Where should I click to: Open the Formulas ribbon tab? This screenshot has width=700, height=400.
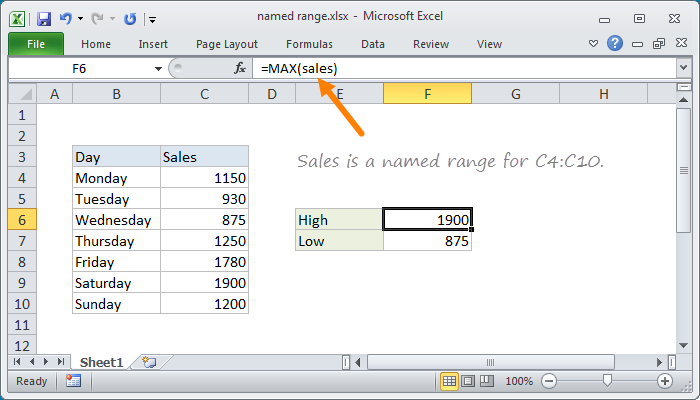pos(309,44)
